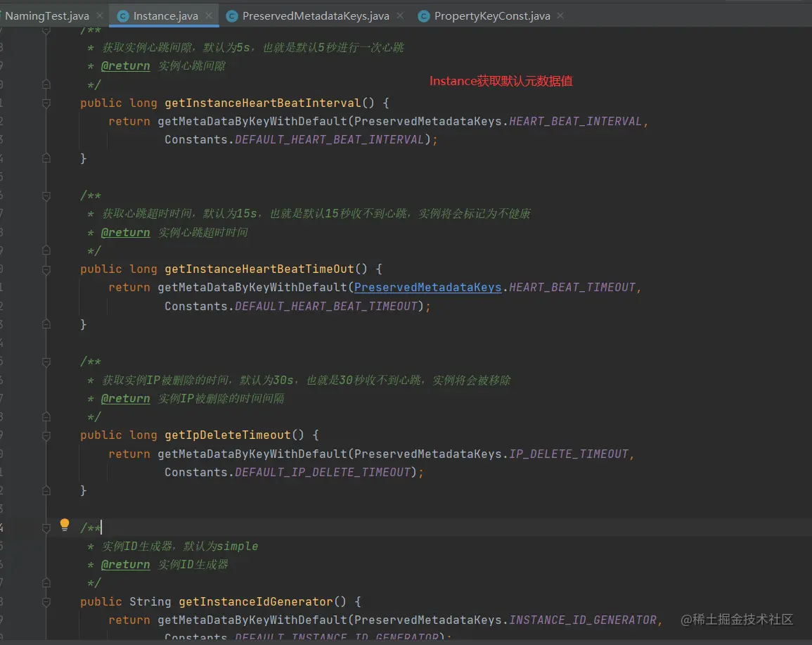This screenshot has width=812, height=645.
Task: Click the getIpDeleteTimeout method name
Action: pos(227,435)
